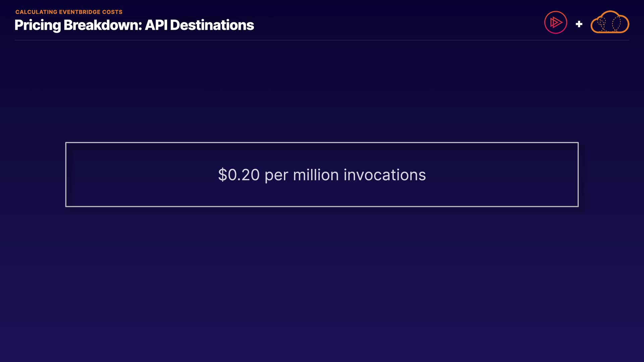Click the "CALCULATING" word in orange subtitle

(36, 12)
